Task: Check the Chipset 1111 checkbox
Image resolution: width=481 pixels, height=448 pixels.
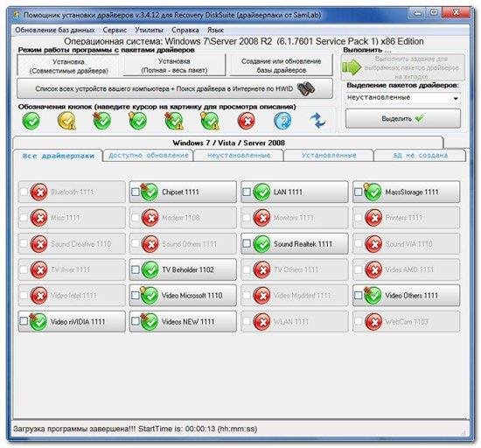Action: click(135, 192)
